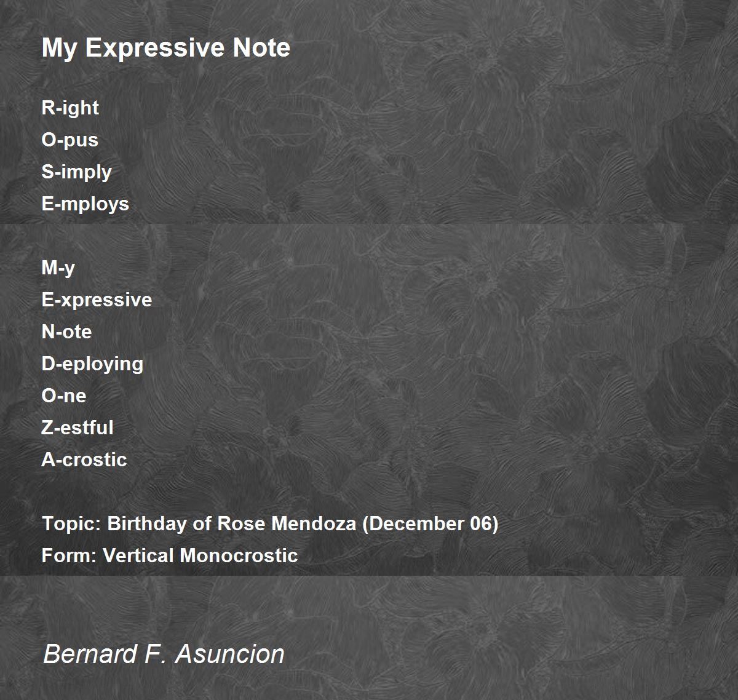Click the S-imply line
Viewport: 738px width, 700px height.
[77, 172]
